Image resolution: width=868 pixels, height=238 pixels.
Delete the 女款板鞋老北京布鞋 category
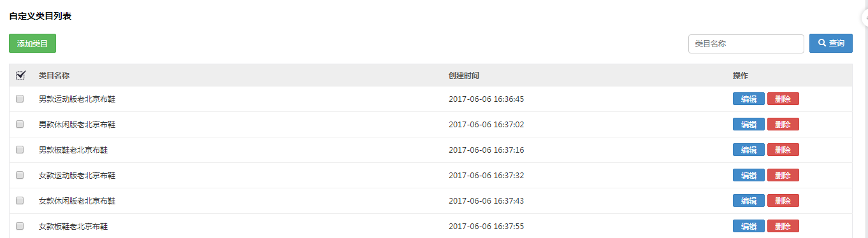pos(783,226)
